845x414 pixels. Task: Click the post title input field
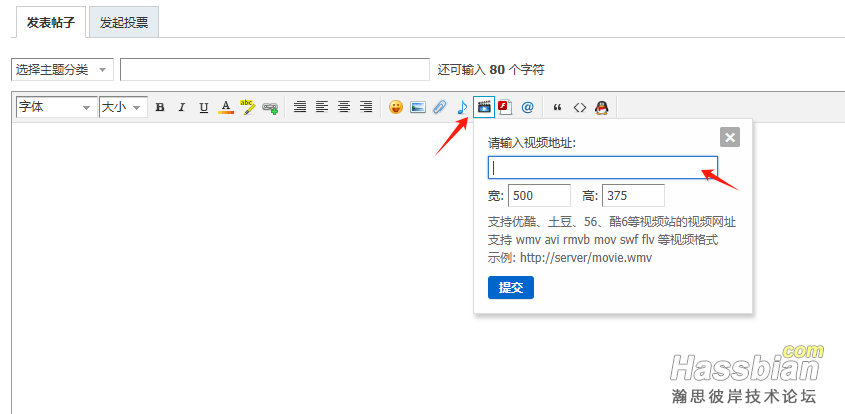click(x=275, y=70)
